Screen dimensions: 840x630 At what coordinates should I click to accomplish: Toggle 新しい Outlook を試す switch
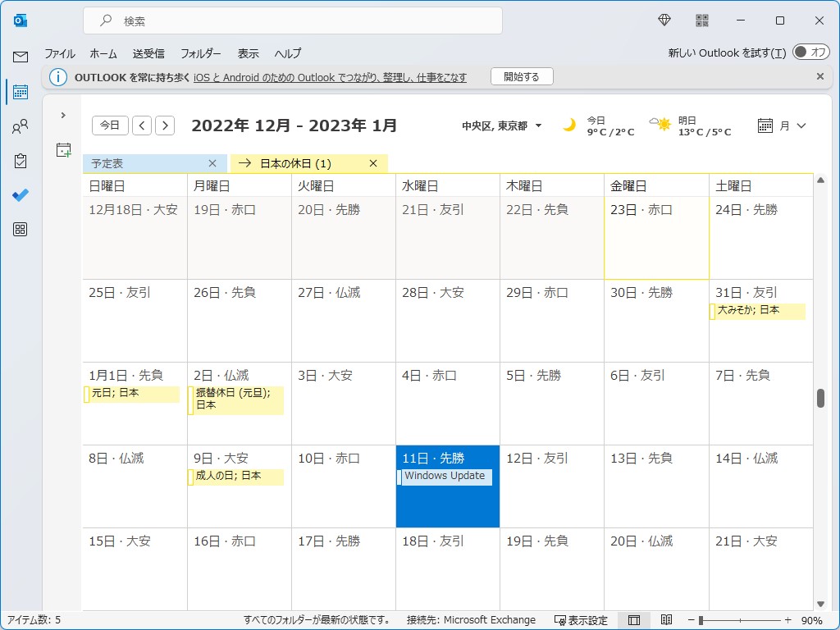[x=811, y=52]
